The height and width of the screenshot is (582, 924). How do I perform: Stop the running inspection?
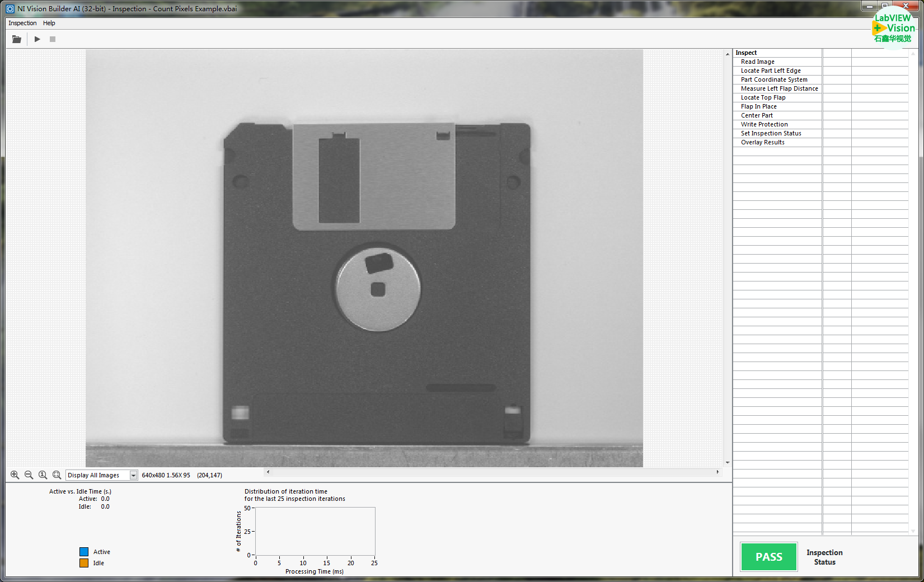click(53, 39)
